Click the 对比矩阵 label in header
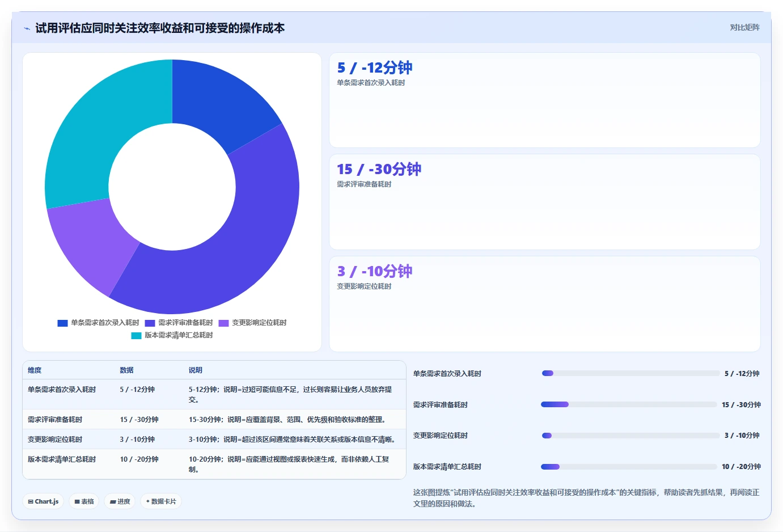The width and height of the screenshot is (783, 532). click(x=744, y=27)
